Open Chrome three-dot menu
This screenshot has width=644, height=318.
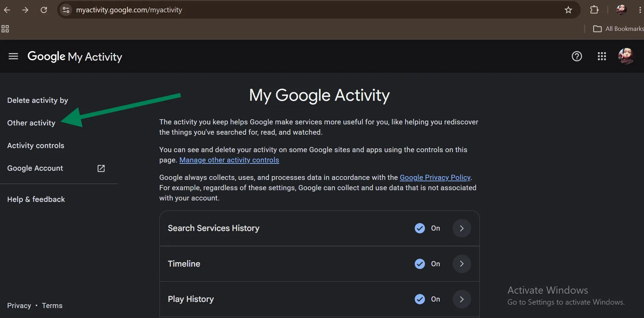pos(640,10)
